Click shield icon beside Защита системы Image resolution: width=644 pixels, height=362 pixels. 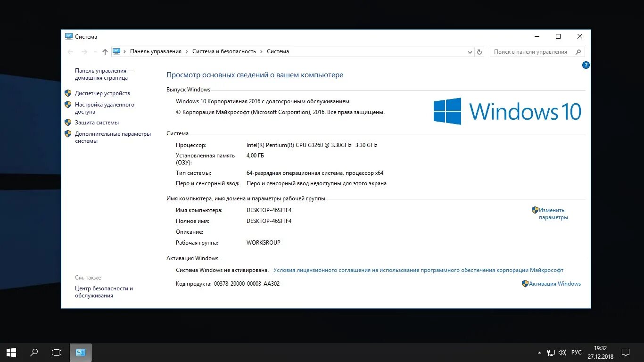(x=68, y=123)
